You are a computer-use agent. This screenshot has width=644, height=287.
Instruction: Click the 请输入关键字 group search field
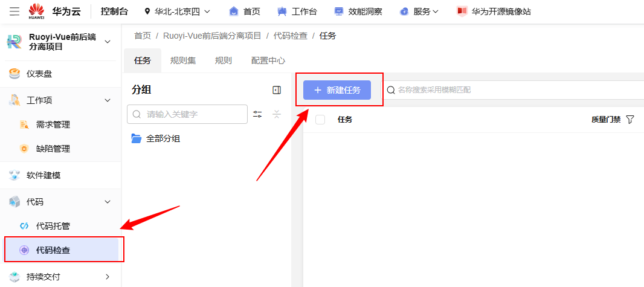point(187,114)
